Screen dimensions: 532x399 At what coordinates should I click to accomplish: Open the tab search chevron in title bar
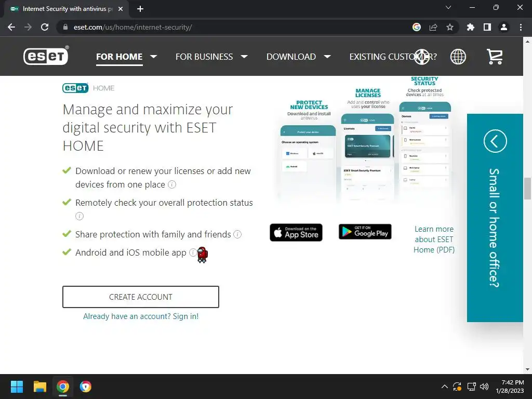tap(448, 7)
